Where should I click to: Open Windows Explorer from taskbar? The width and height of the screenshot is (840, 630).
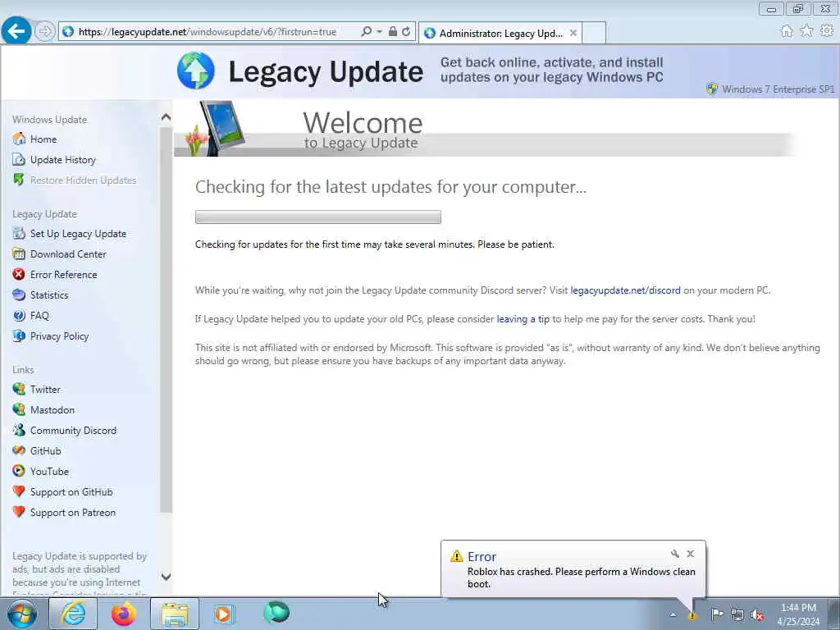point(175,614)
